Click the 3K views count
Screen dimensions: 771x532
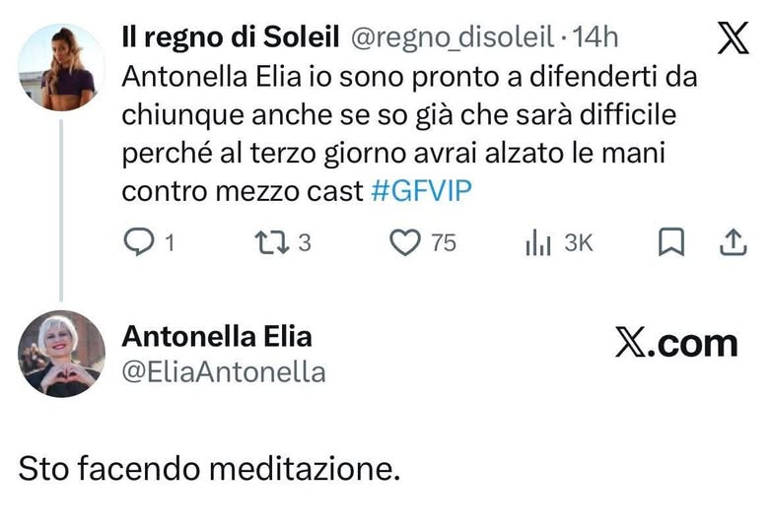[579, 242]
